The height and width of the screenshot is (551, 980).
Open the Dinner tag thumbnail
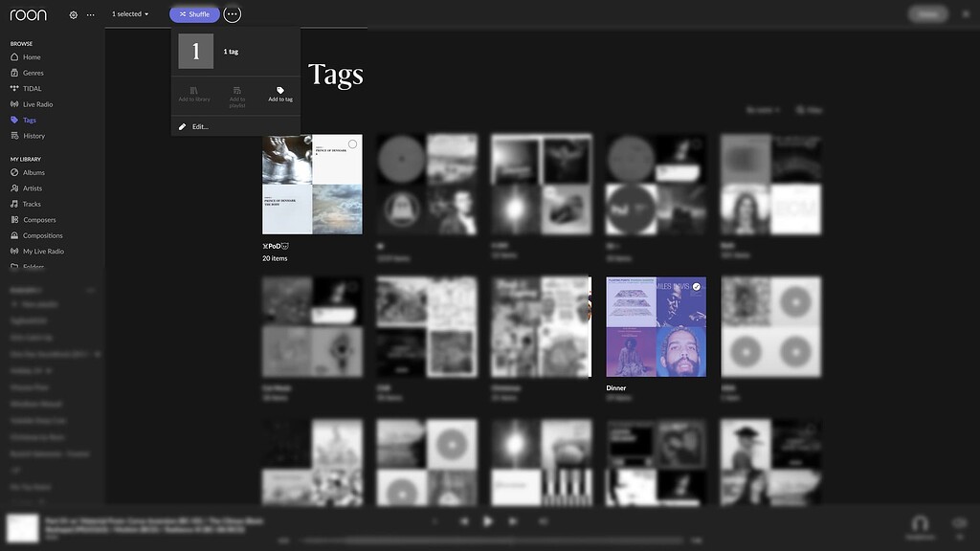[x=656, y=326]
